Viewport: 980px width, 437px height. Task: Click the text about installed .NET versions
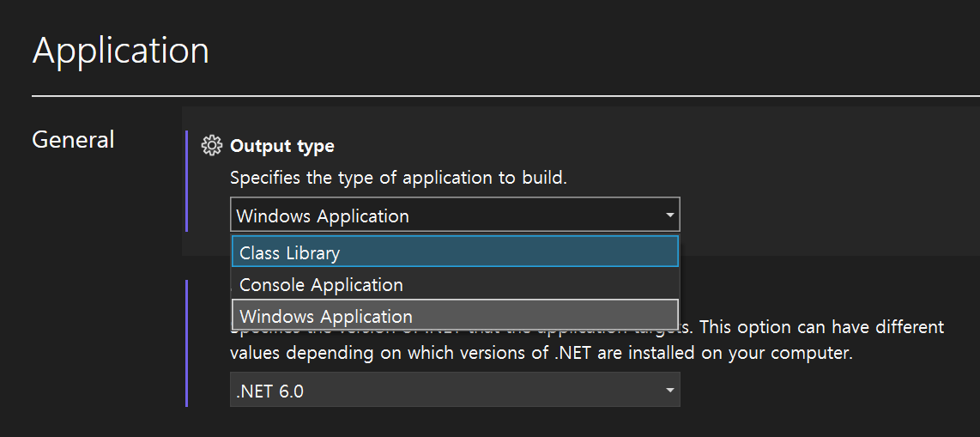[541, 353]
